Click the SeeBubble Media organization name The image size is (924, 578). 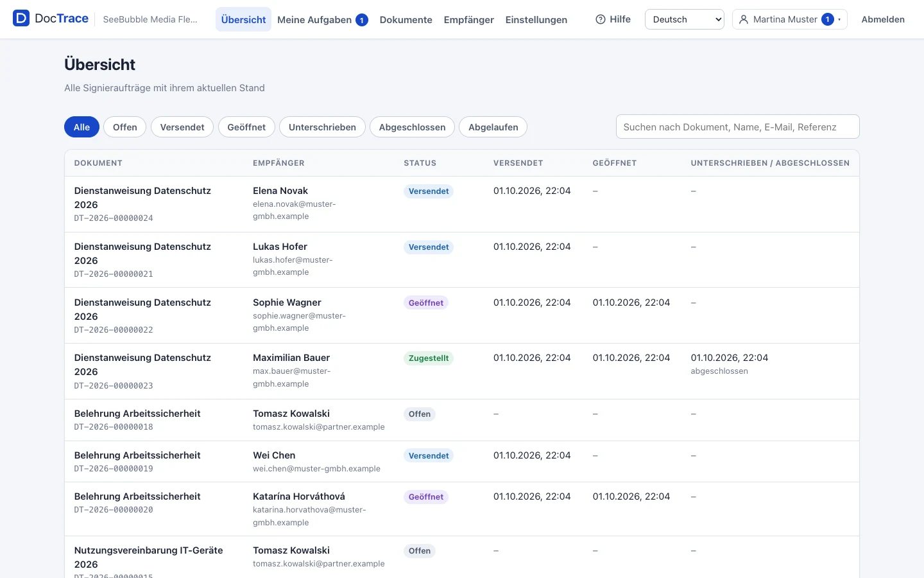pyautogui.click(x=150, y=19)
